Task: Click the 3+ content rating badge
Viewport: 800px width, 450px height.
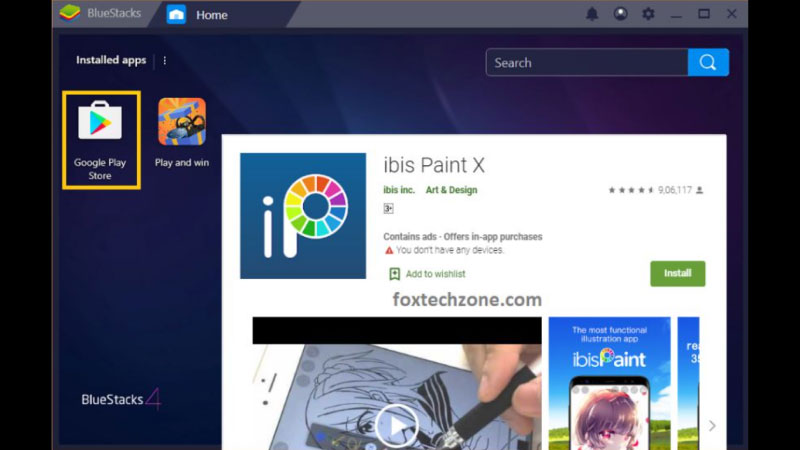Action: pyautogui.click(x=388, y=208)
